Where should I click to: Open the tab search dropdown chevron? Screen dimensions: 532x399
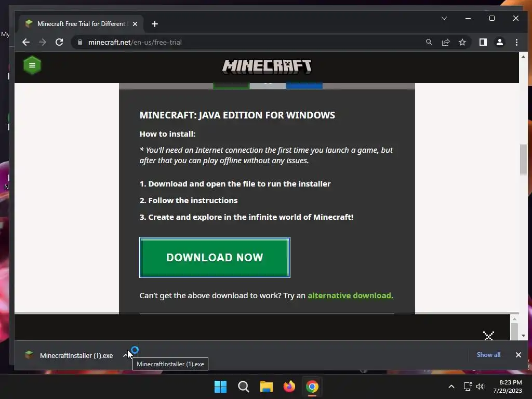click(444, 18)
